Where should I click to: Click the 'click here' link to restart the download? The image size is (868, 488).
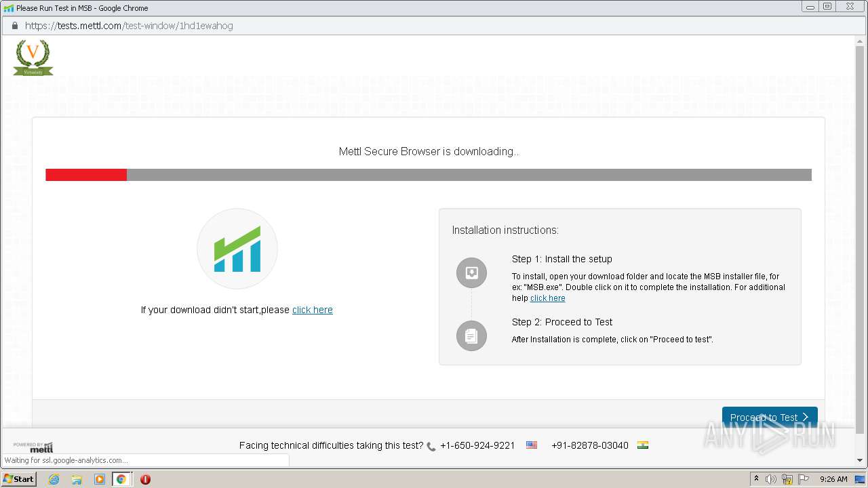point(313,310)
